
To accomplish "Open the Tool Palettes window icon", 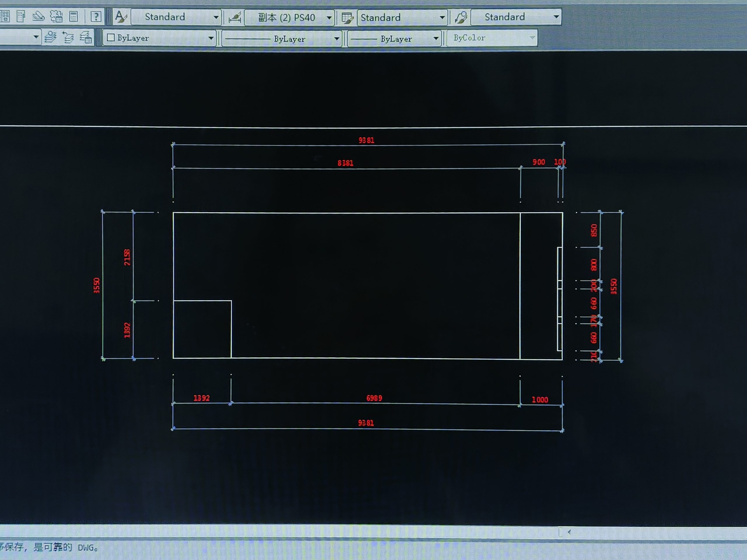I will pos(21,17).
